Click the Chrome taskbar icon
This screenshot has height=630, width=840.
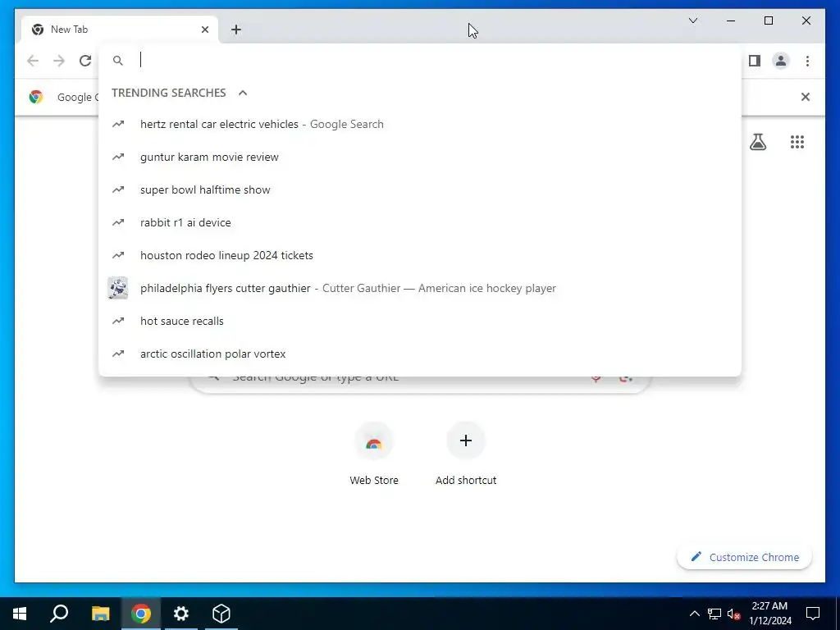(x=140, y=614)
